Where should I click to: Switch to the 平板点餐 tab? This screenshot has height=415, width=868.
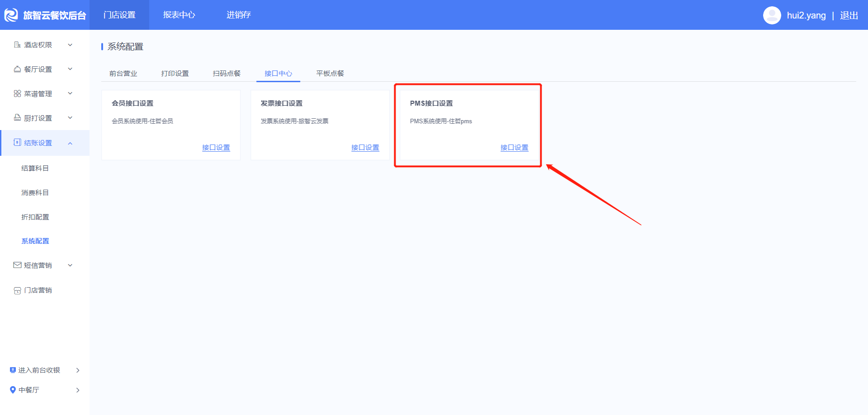tap(330, 73)
